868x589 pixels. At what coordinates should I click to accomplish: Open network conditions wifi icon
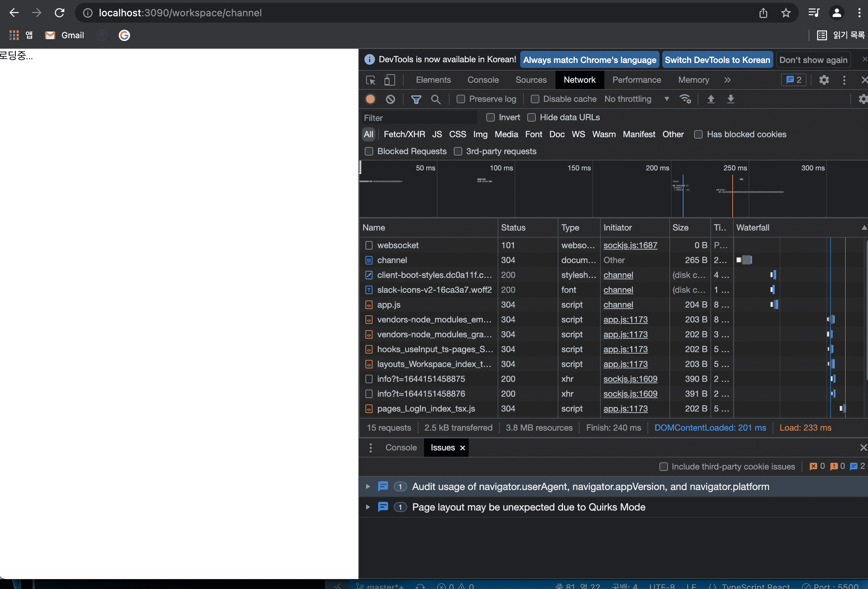685,99
